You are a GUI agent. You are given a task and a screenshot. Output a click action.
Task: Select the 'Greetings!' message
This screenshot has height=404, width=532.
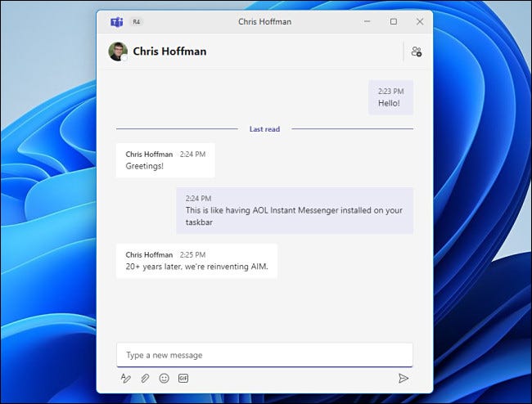[165, 160]
